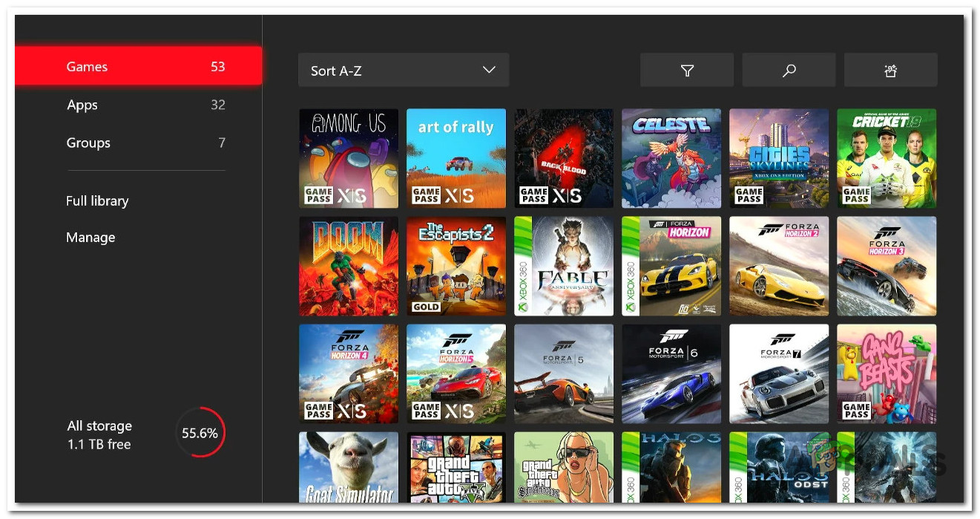Launch the Forza Horizon 4 tile
Image resolution: width=980 pixels, height=519 pixels.
click(349, 373)
